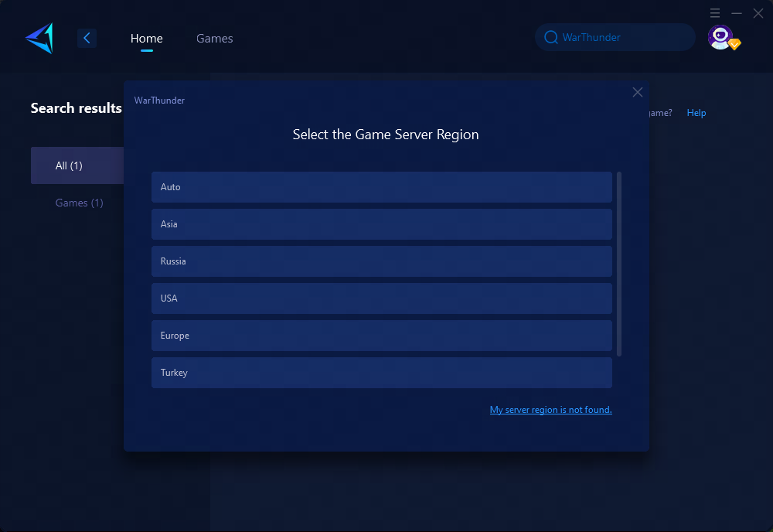Click the GearUP app logo
Image resolution: width=773 pixels, height=532 pixels.
pyautogui.click(x=39, y=38)
